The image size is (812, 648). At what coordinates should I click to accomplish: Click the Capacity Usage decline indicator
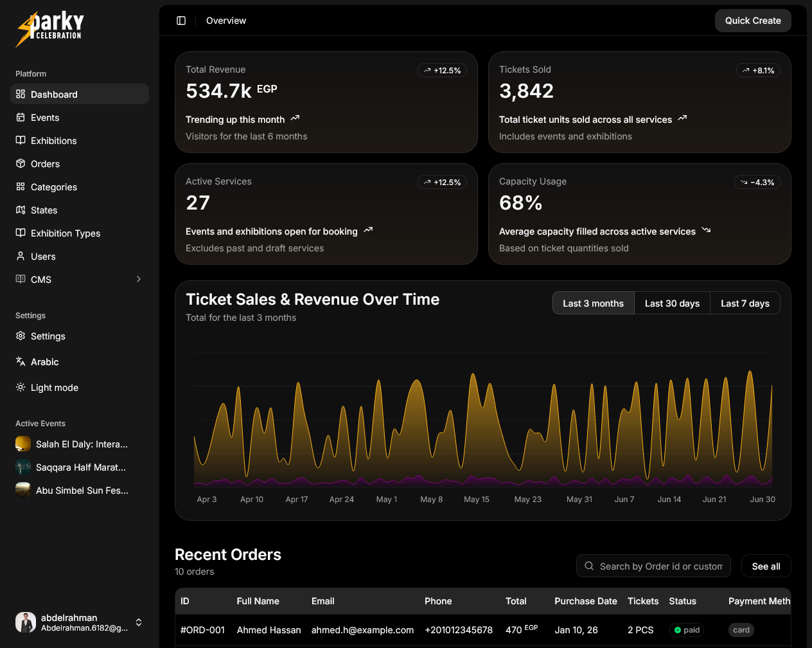[x=757, y=182]
